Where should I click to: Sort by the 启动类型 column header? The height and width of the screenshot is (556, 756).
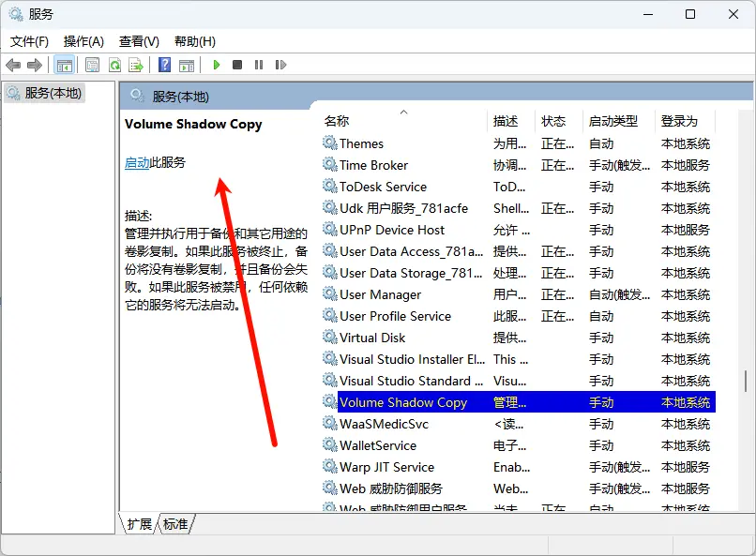click(x=620, y=121)
